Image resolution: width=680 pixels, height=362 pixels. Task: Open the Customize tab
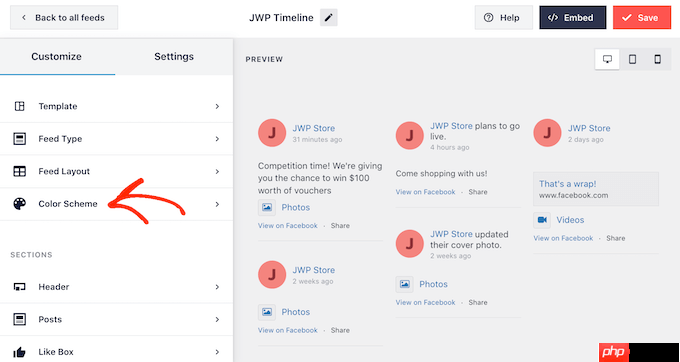point(56,56)
